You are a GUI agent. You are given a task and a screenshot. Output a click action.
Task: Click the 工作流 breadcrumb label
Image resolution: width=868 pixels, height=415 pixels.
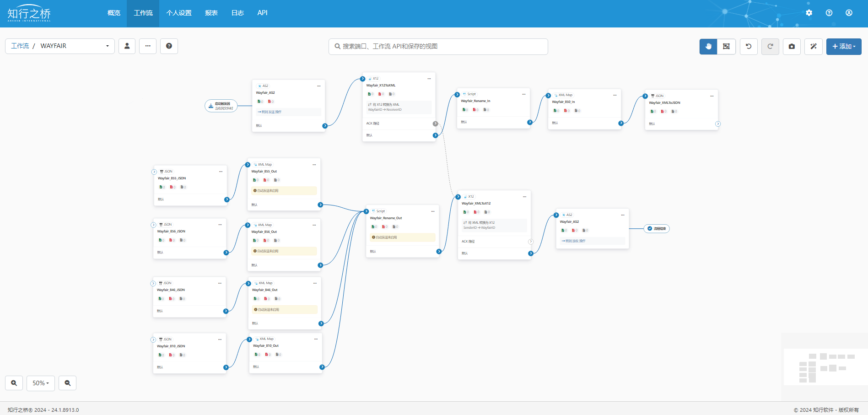(x=20, y=46)
